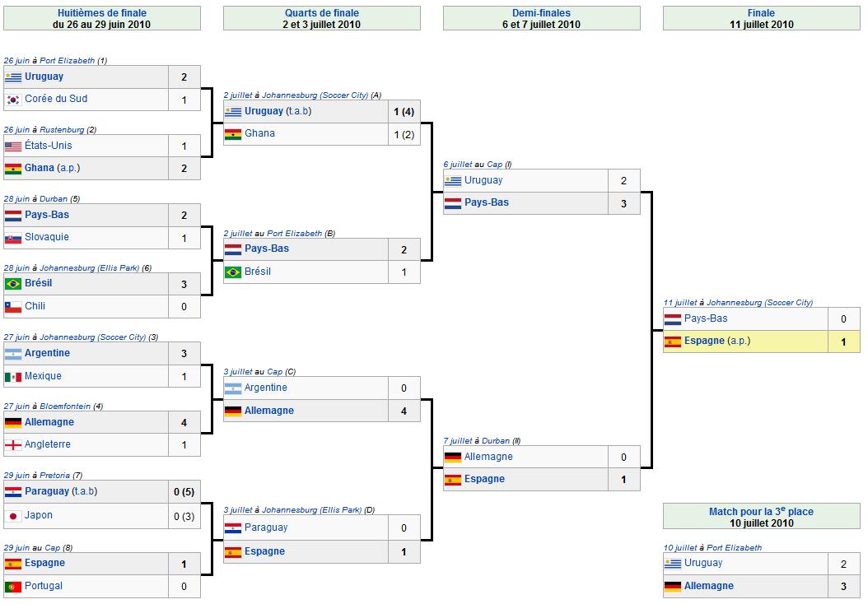Open the Demi-finales header link
The image size is (868, 604).
(x=541, y=12)
